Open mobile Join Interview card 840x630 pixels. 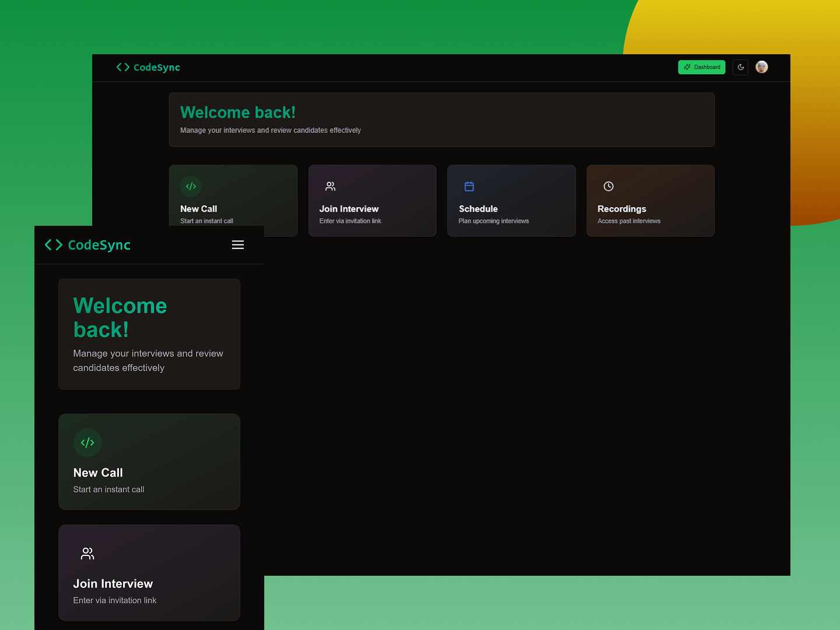pyautogui.click(x=149, y=572)
